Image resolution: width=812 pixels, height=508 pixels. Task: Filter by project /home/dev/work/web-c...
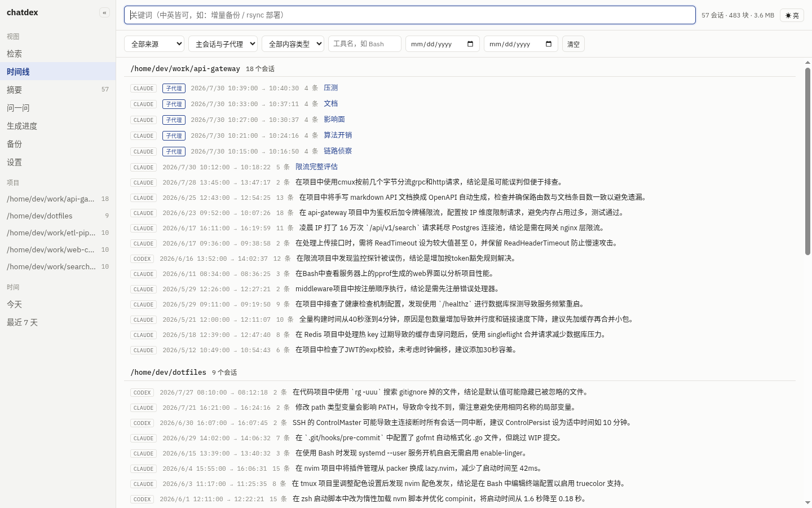(58, 249)
